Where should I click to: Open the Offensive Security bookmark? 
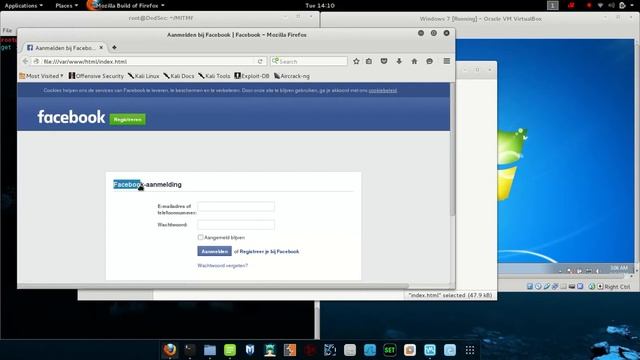pos(96,76)
